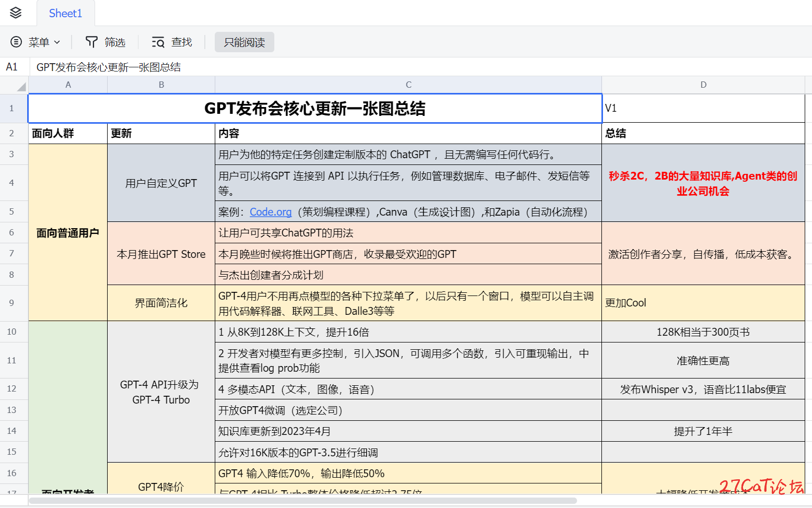Select column D header
The image size is (812, 508).
pyautogui.click(x=703, y=85)
